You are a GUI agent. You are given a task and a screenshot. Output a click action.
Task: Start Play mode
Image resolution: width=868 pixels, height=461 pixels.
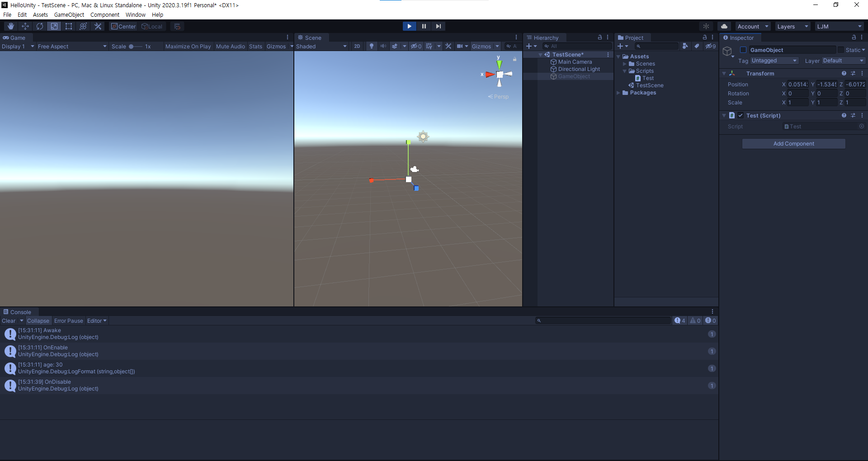pos(409,26)
